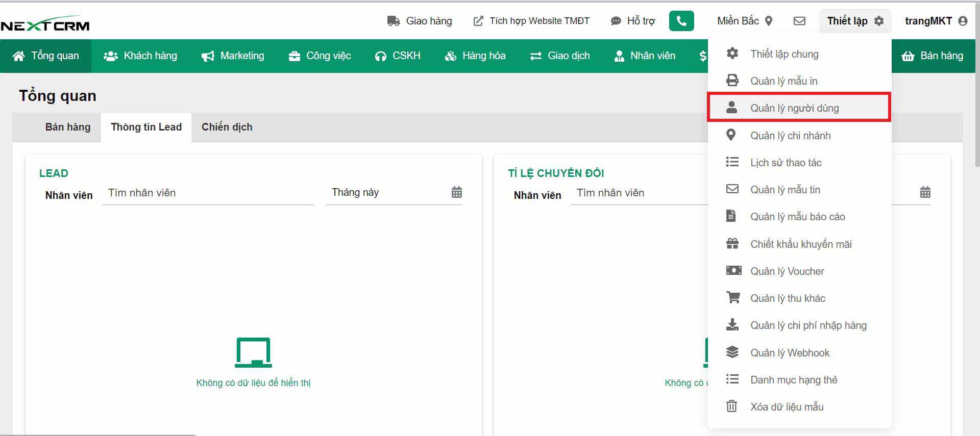Open the Miền Bắc branch selector
This screenshot has height=436, width=980.
pos(744,21)
